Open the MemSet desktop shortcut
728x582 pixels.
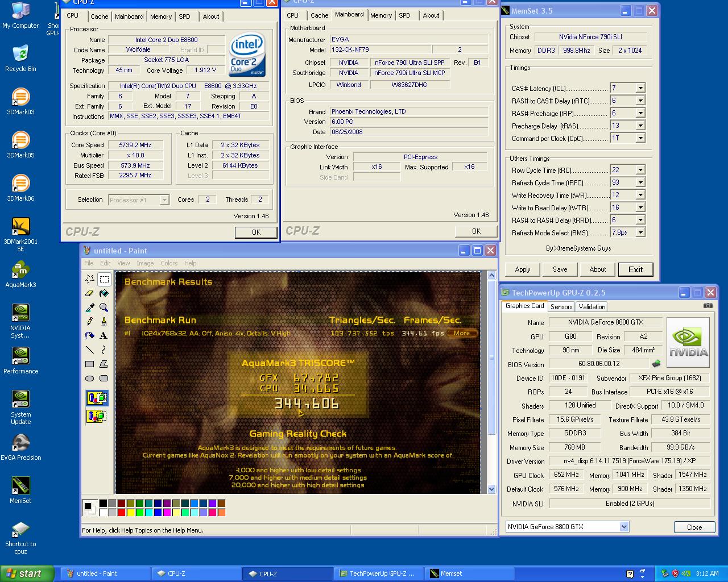(x=20, y=490)
